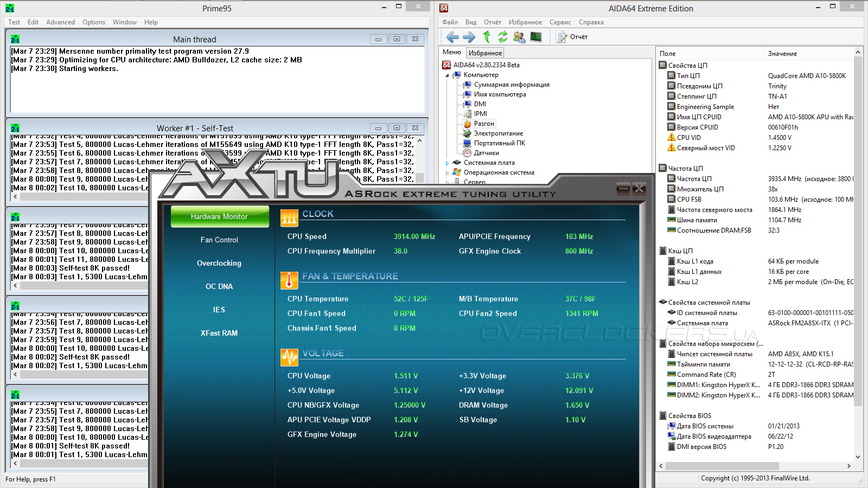Open the Edit menu in Prime95
The height and width of the screenshot is (488, 868).
coord(33,22)
